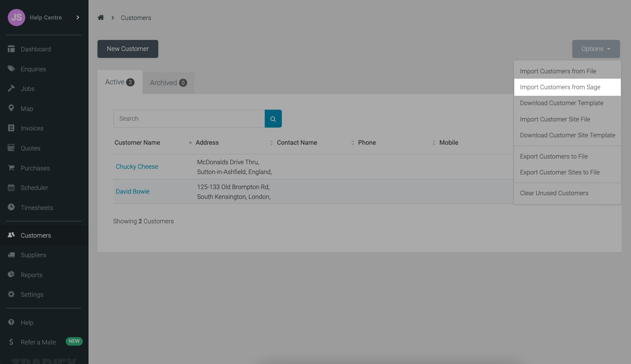The height and width of the screenshot is (364, 631).
Task: Switch to the Archived tab
Action: (x=168, y=83)
